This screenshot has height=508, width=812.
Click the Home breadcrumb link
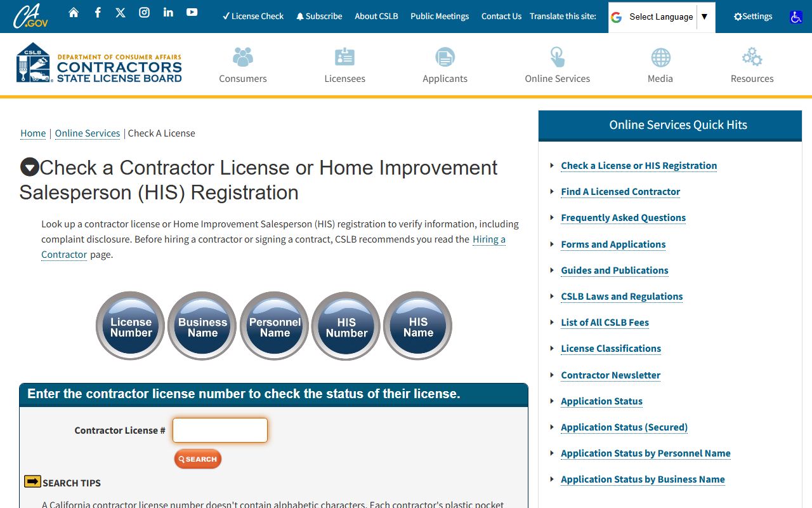click(33, 133)
